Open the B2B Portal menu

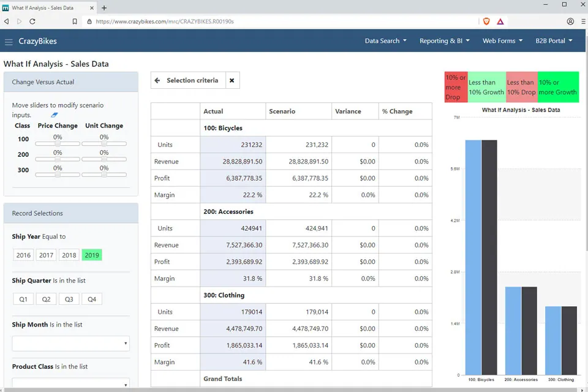[x=554, y=41]
